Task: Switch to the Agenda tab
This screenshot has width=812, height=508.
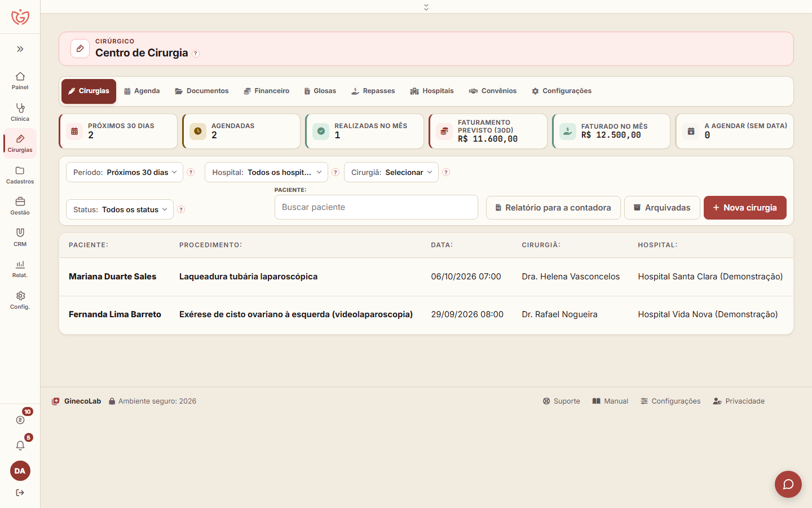Action: pos(142,91)
